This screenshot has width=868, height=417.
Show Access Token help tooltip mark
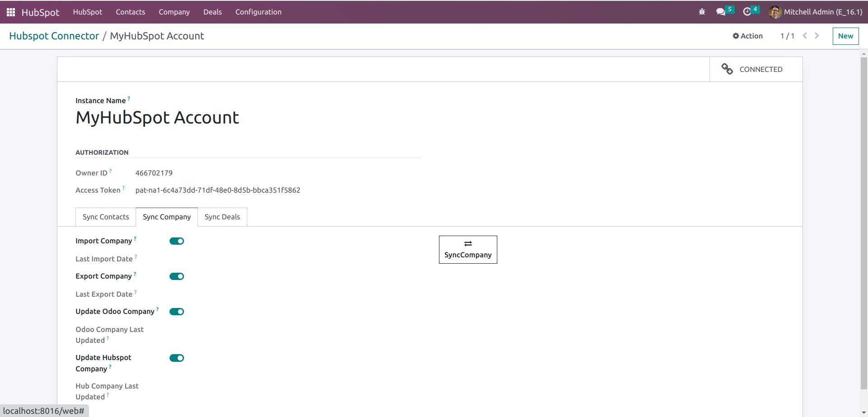[x=123, y=188]
